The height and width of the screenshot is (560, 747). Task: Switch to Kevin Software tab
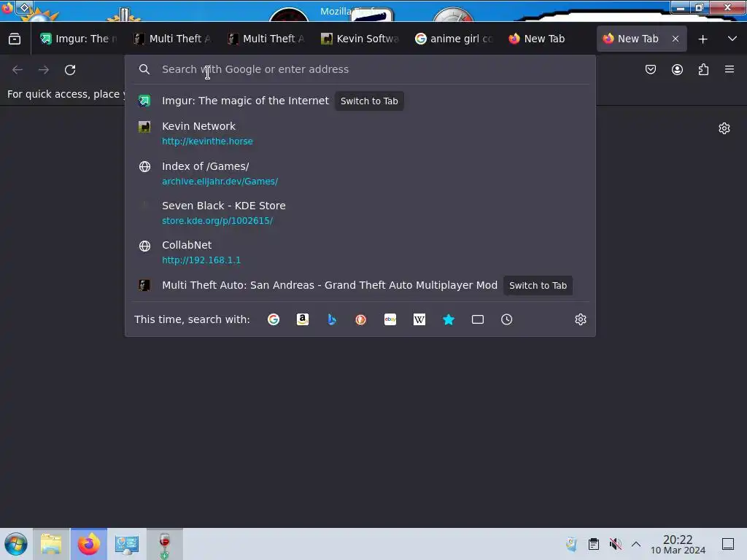pos(360,39)
